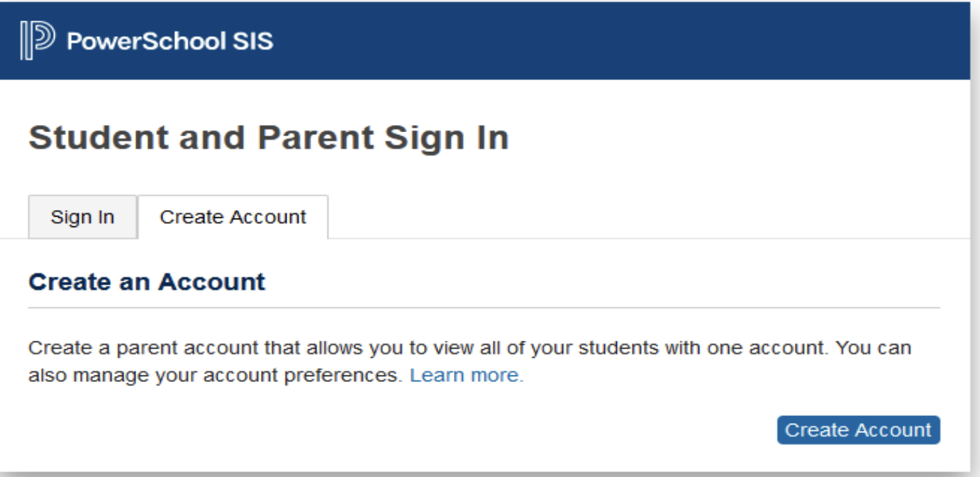
Task: Open the Learn more link
Action: coord(466,375)
